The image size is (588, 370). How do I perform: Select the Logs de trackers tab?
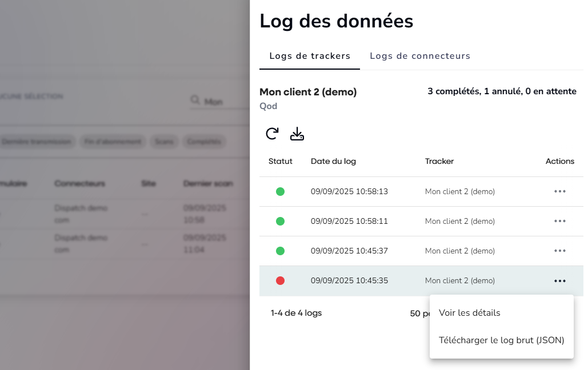(x=310, y=56)
